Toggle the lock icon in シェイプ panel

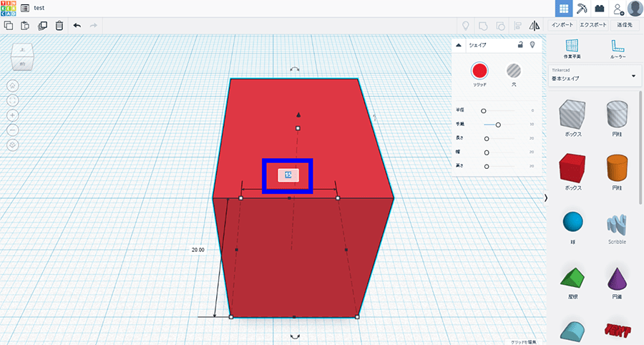point(520,45)
